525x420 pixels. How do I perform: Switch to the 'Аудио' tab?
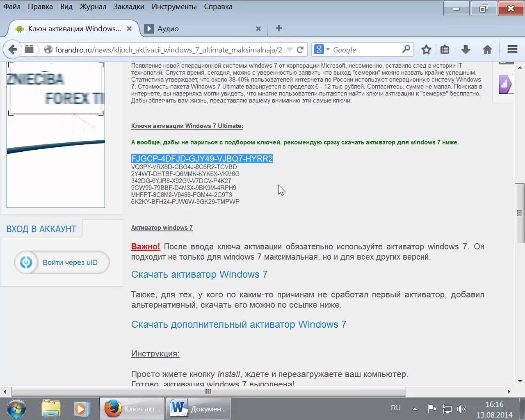pyautogui.click(x=203, y=29)
